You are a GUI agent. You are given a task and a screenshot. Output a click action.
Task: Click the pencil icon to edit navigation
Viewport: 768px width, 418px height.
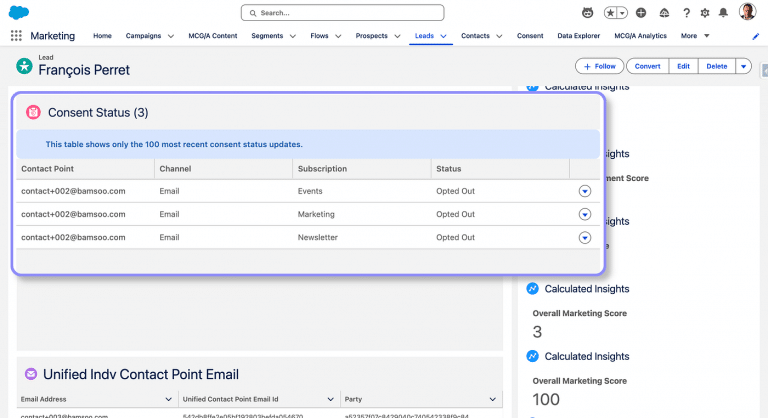pos(756,36)
